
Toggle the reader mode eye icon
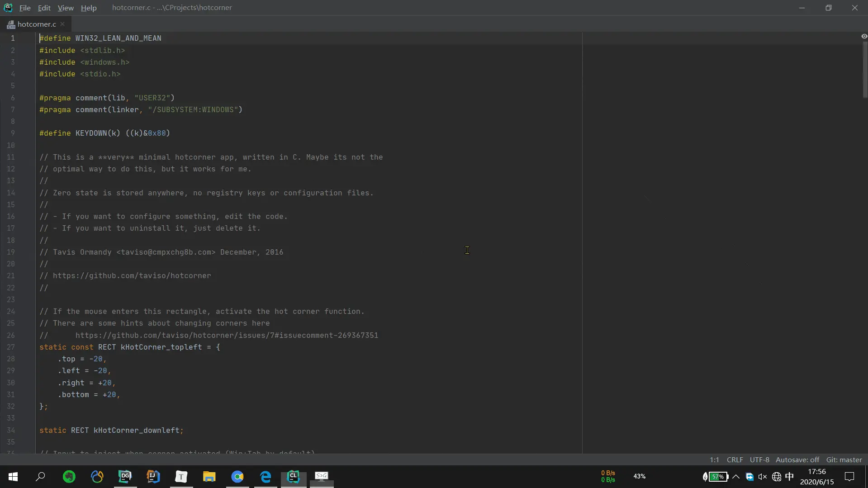pyautogui.click(x=864, y=36)
